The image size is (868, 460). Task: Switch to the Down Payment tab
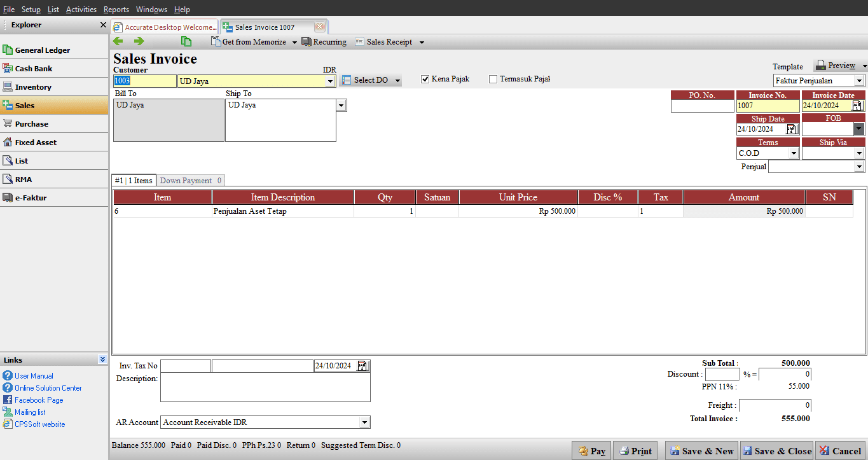(191, 181)
